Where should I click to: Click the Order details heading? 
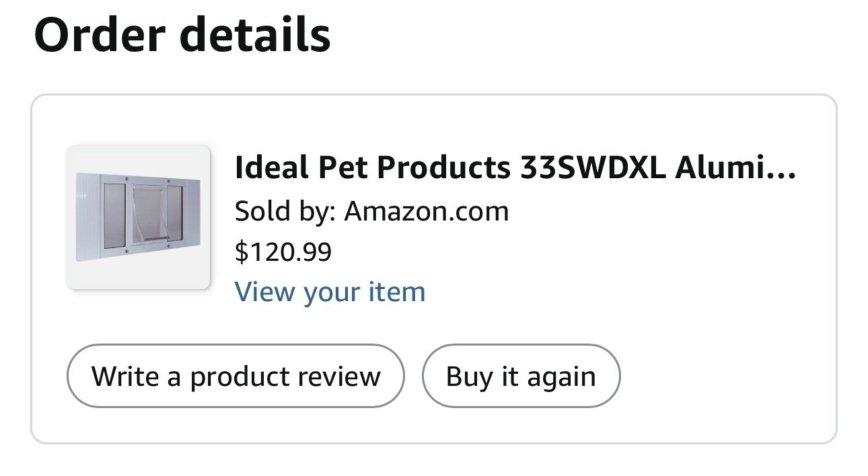click(x=182, y=34)
